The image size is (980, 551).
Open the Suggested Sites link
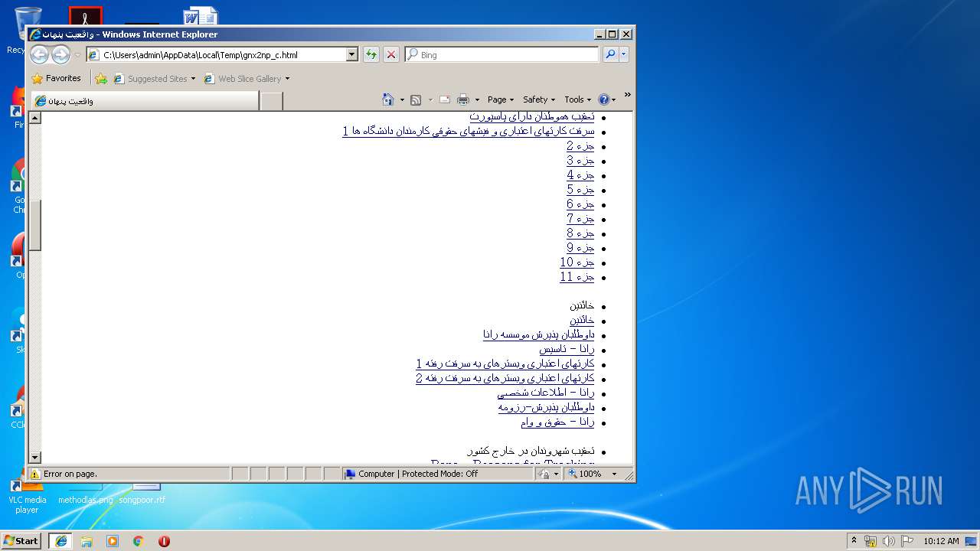154,78
